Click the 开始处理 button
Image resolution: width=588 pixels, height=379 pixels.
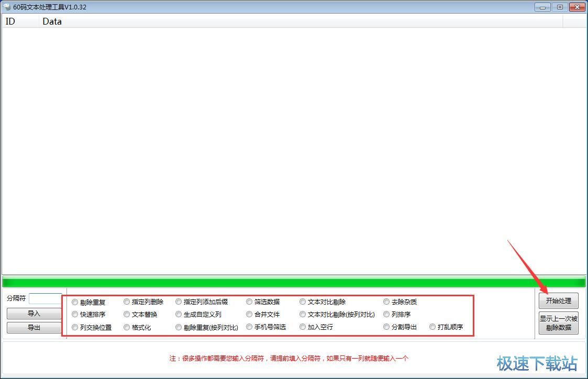[x=558, y=301]
